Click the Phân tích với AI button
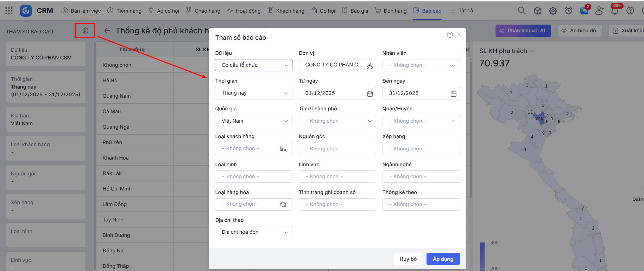Screen dimensions: 644x271 coord(523,31)
